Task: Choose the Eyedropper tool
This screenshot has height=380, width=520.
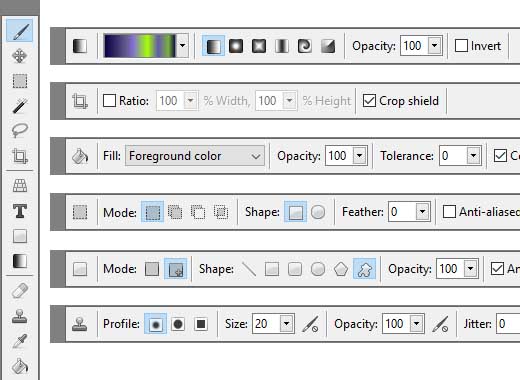Action: click(x=20, y=341)
